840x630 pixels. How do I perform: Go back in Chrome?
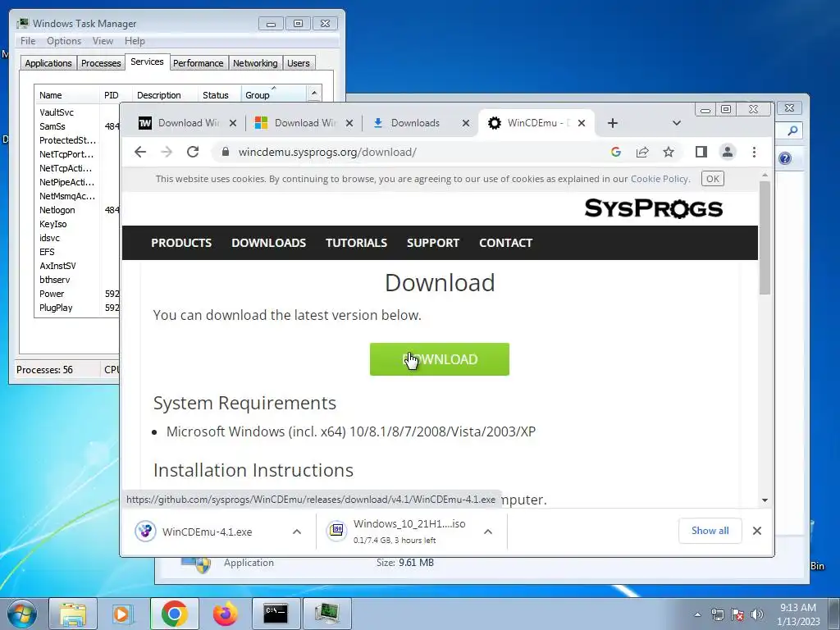click(140, 152)
